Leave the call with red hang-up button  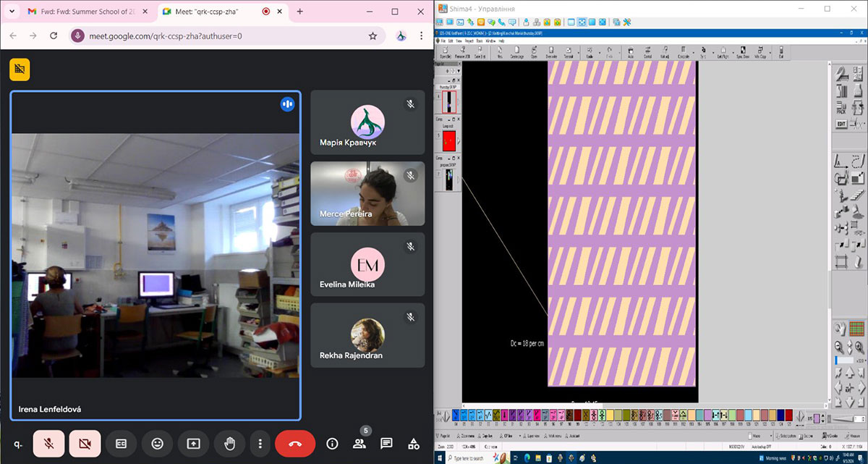[295, 443]
